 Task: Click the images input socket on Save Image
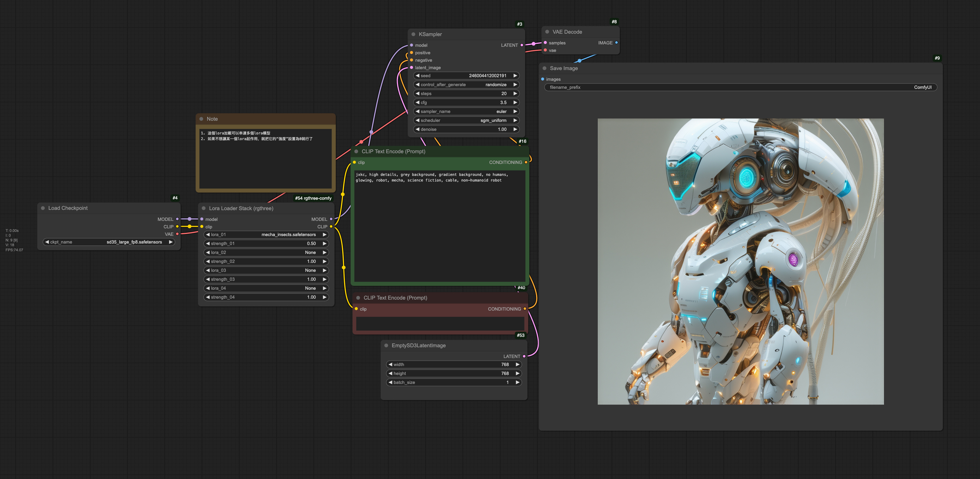point(543,79)
